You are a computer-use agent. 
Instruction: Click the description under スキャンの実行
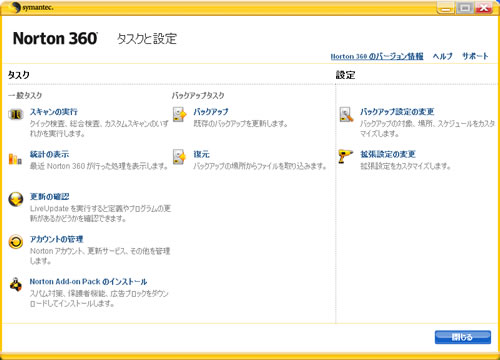(99, 129)
